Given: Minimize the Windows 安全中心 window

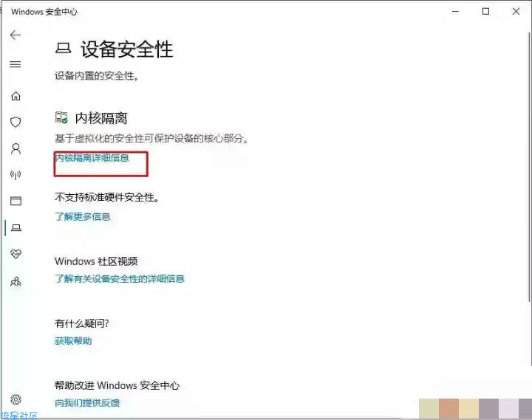Looking at the screenshot, I should point(455,12).
